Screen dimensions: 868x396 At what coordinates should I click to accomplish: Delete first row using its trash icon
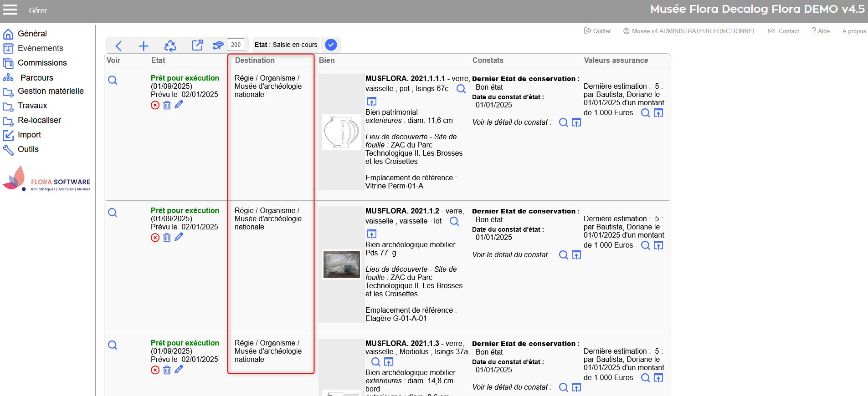pyautogui.click(x=167, y=105)
